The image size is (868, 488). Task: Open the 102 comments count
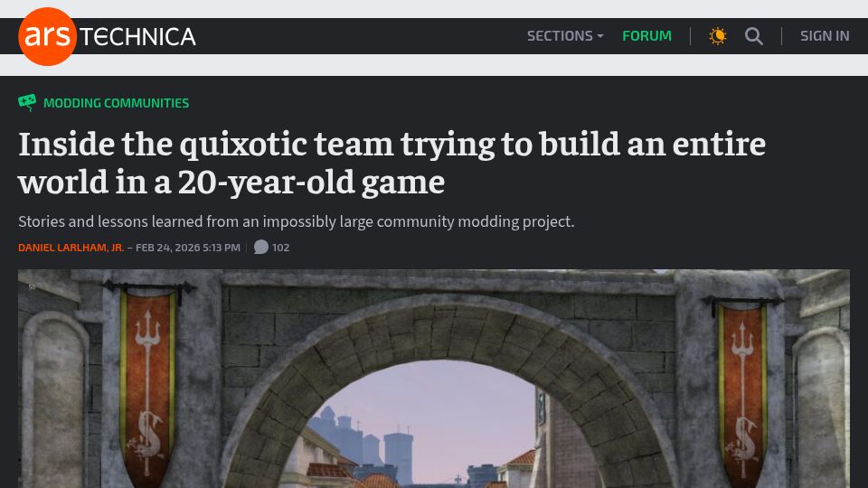(280, 248)
